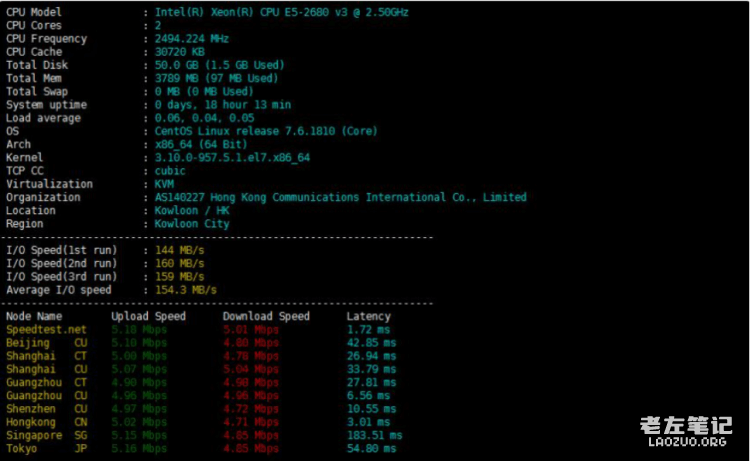Viewport: 750px width, 461px height.
Task: Select the Average I/O speed 154.3 MB/s
Action: [x=185, y=290]
